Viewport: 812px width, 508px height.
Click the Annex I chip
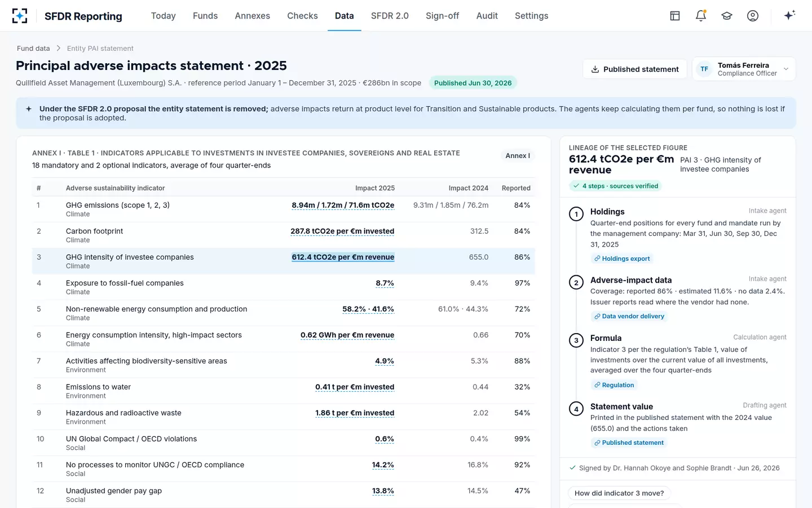[518, 156]
